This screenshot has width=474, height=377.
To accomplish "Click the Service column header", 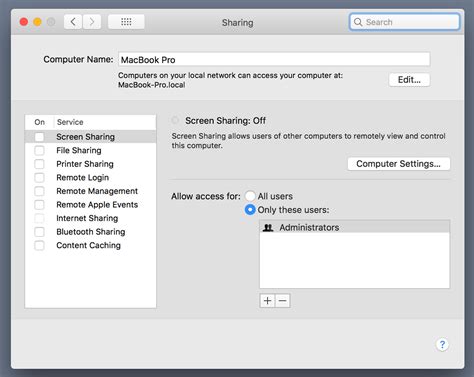I will point(105,122).
